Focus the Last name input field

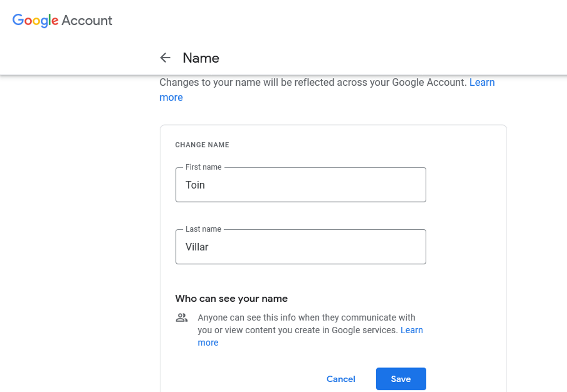pos(301,246)
